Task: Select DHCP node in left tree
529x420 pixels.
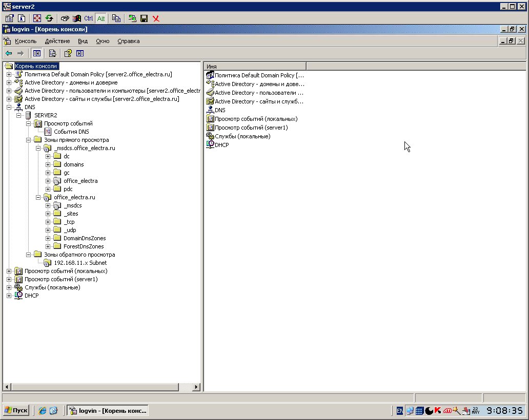Action: click(31, 296)
